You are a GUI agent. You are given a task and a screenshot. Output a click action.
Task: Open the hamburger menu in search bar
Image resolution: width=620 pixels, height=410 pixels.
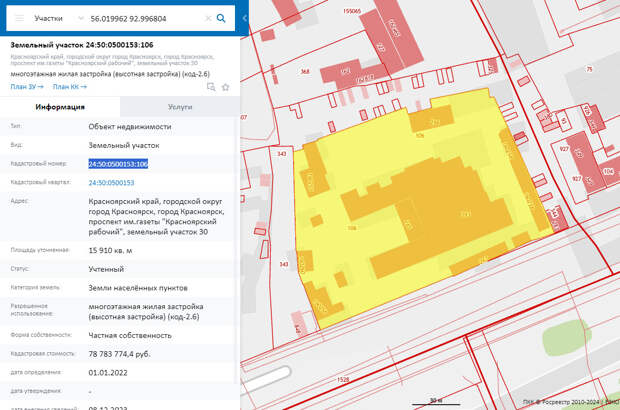coord(19,18)
